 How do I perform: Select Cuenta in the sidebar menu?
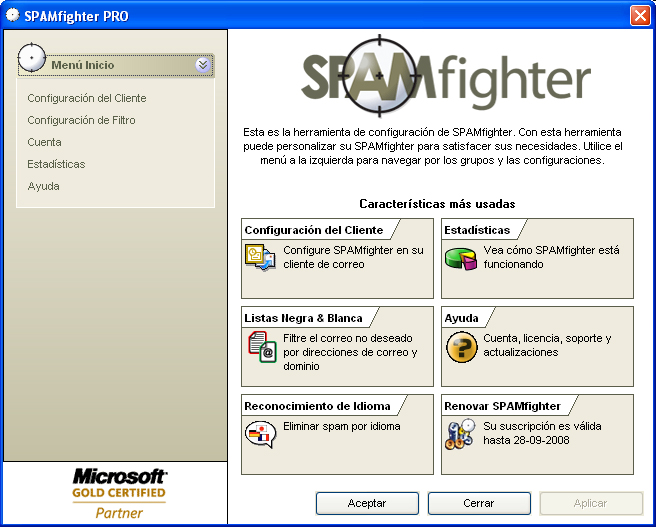tap(44, 142)
